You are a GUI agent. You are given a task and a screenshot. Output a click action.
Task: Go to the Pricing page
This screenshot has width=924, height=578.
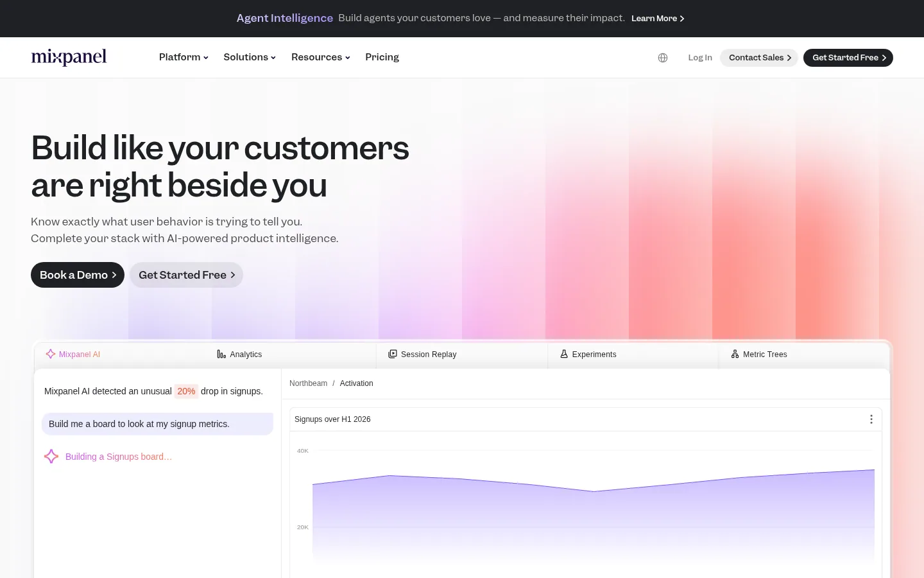click(382, 57)
